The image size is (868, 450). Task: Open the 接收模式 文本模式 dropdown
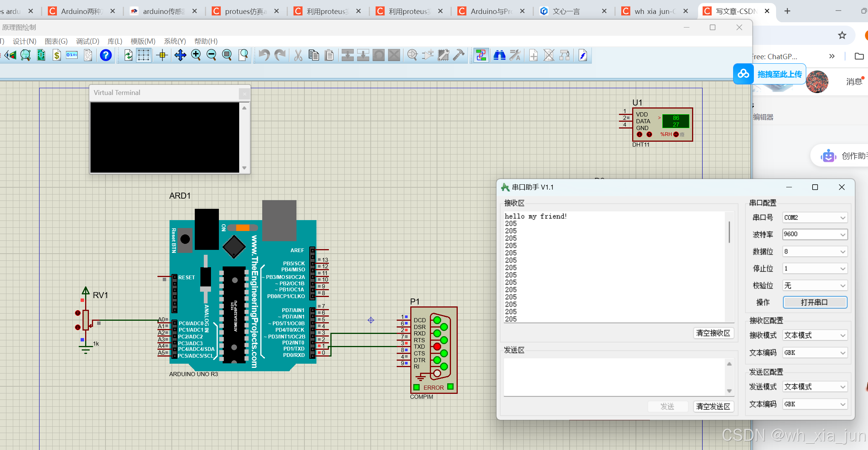815,335
